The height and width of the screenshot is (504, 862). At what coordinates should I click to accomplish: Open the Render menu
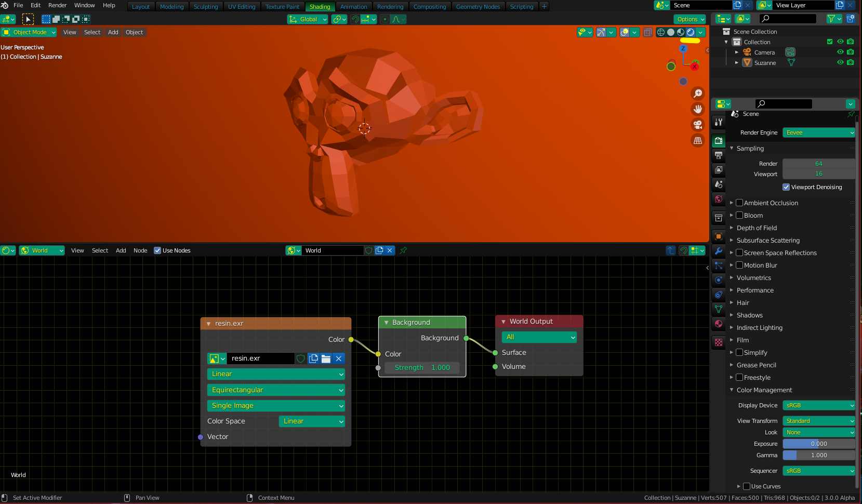point(58,5)
